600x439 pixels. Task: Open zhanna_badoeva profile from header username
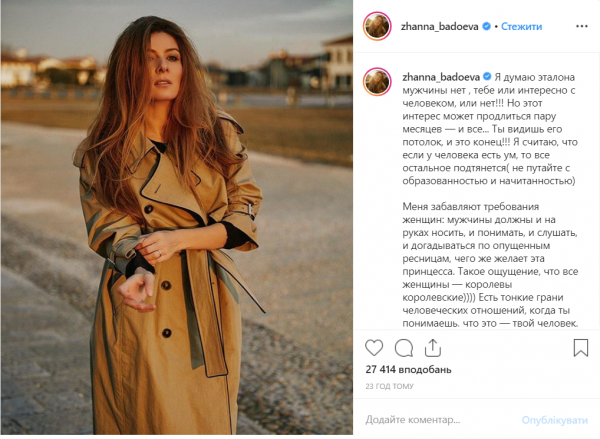point(440,26)
